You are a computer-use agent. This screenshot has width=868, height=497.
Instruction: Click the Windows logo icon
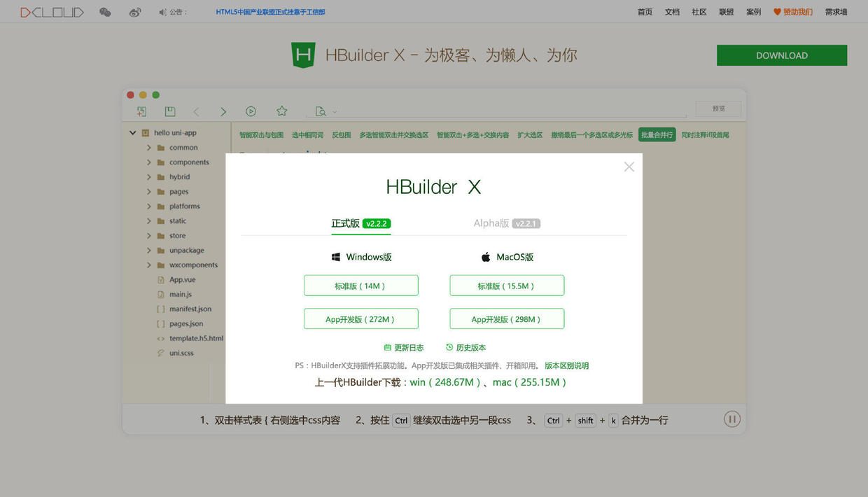tap(336, 257)
